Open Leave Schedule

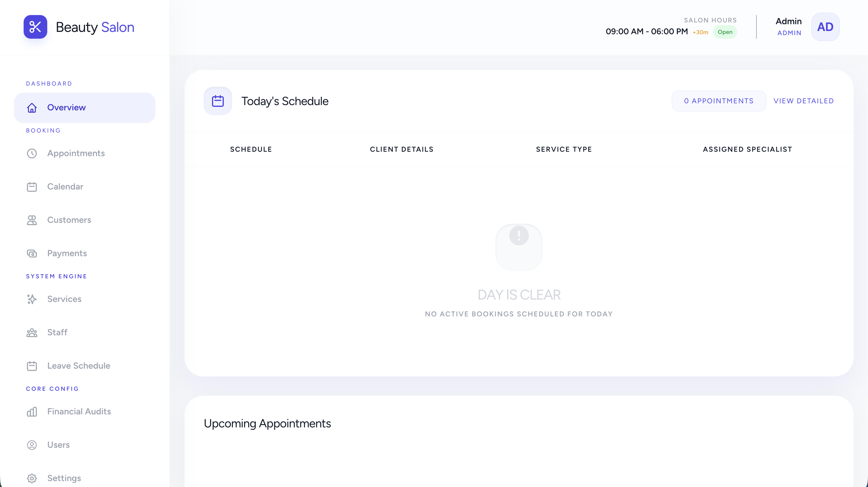(84, 366)
